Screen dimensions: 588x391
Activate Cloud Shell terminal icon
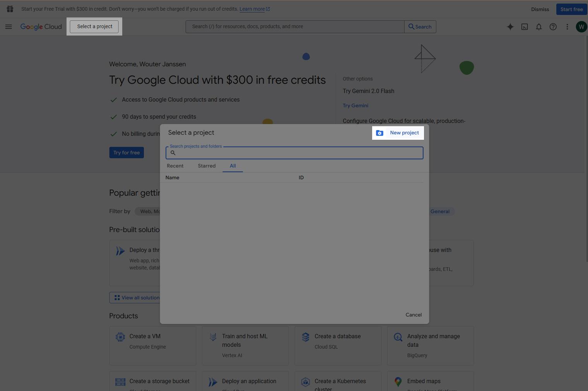point(525,27)
